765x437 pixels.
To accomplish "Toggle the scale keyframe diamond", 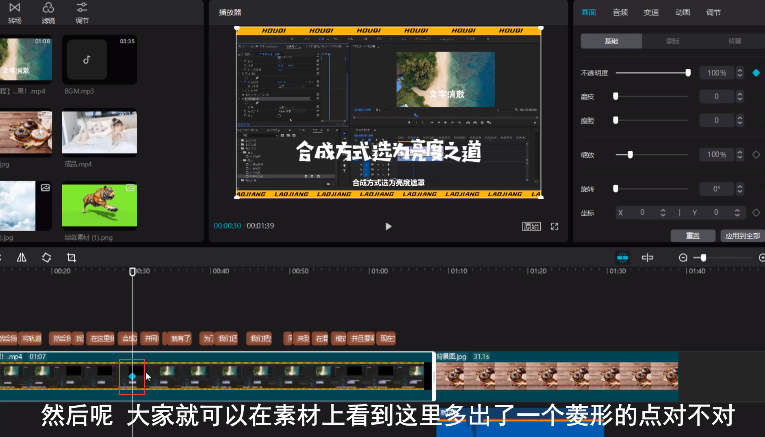I will pos(755,155).
